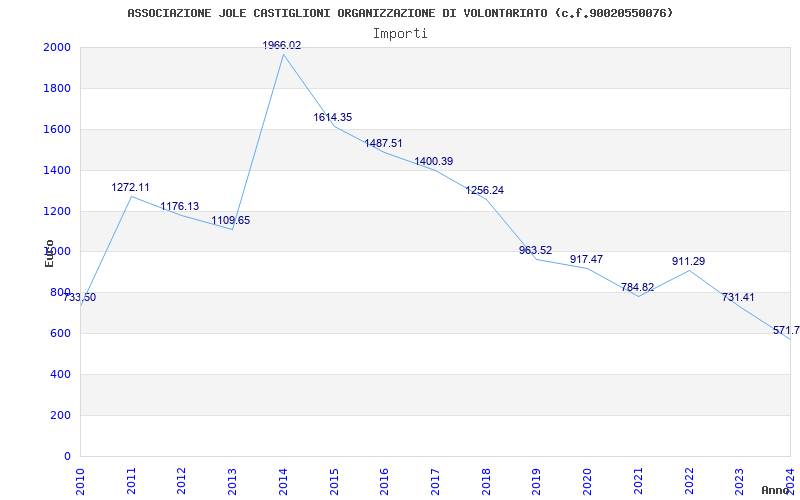This screenshot has width=800, height=500.
Task: Click the 2010 x-axis year label
Action: tap(80, 481)
